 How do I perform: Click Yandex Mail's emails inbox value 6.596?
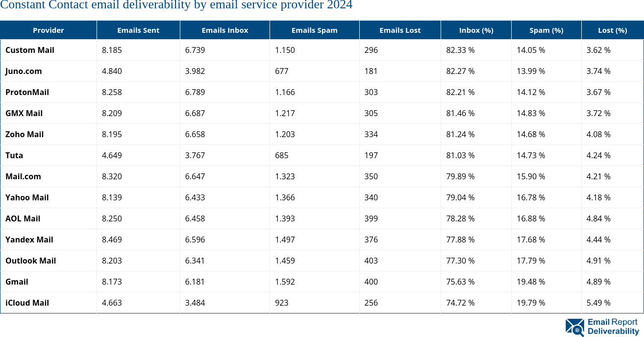pos(195,240)
